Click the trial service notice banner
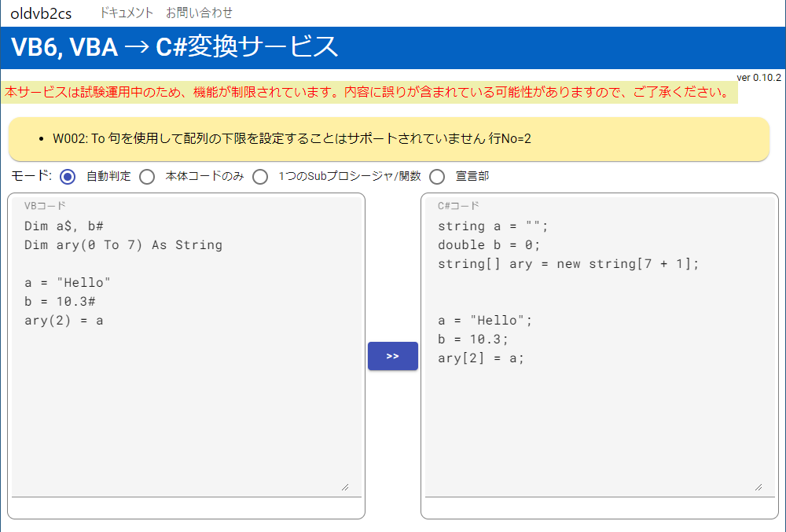786x532 pixels. [389, 94]
